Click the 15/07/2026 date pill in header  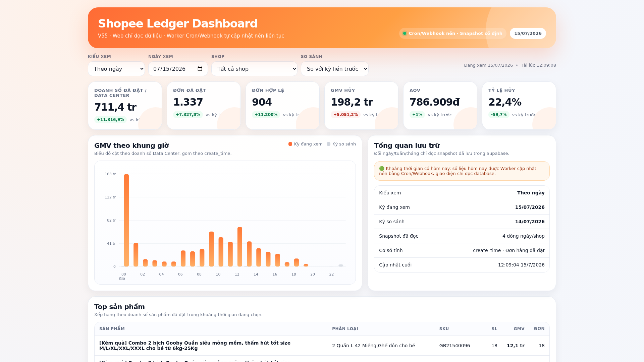pos(528,33)
